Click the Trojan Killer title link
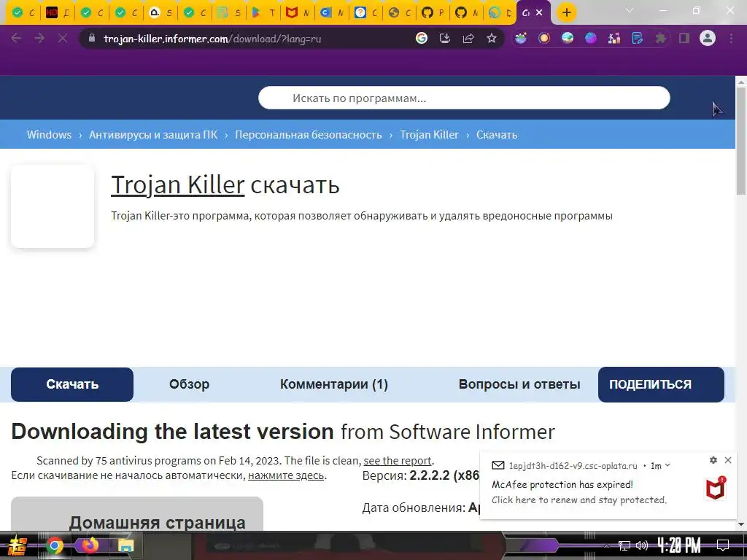747x560 pixels. tap(178, 184)
